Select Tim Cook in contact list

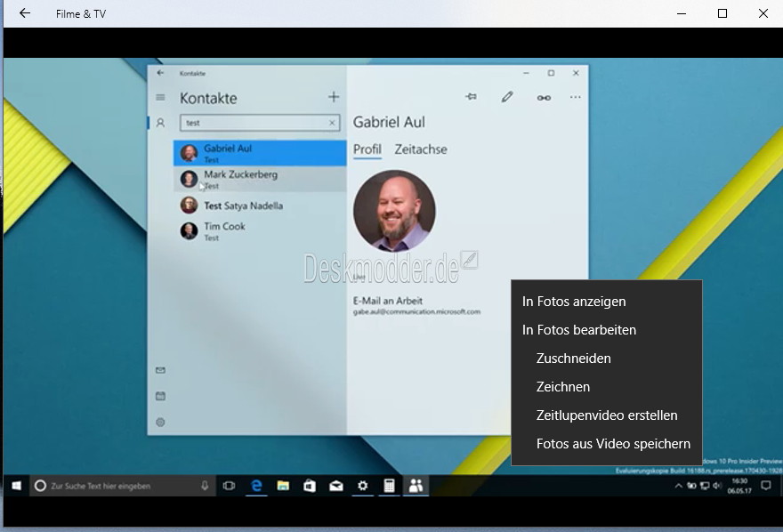(x=260, y=231)
